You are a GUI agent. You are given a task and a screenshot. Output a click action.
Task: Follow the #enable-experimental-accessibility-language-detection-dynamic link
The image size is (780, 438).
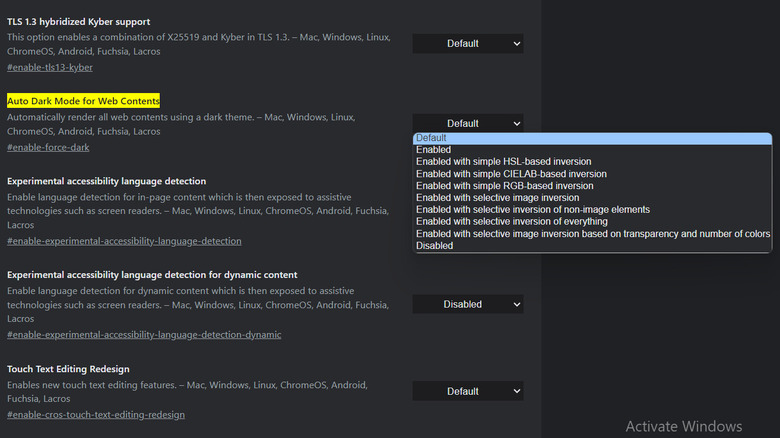coord(144,335)
